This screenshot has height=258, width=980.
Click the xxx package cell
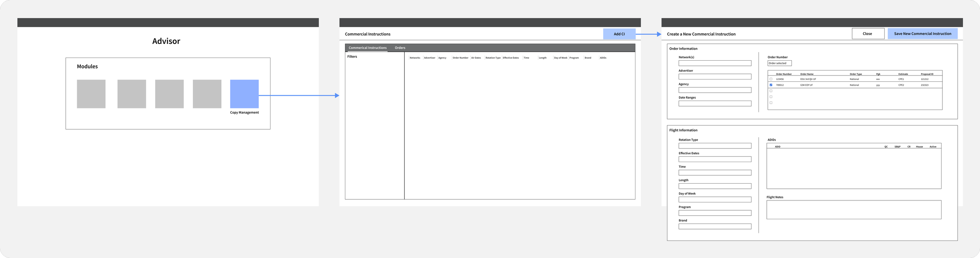tap(878, 79)
